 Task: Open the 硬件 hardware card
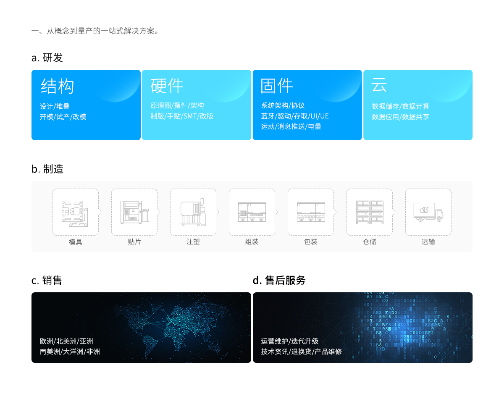point(197,105)
